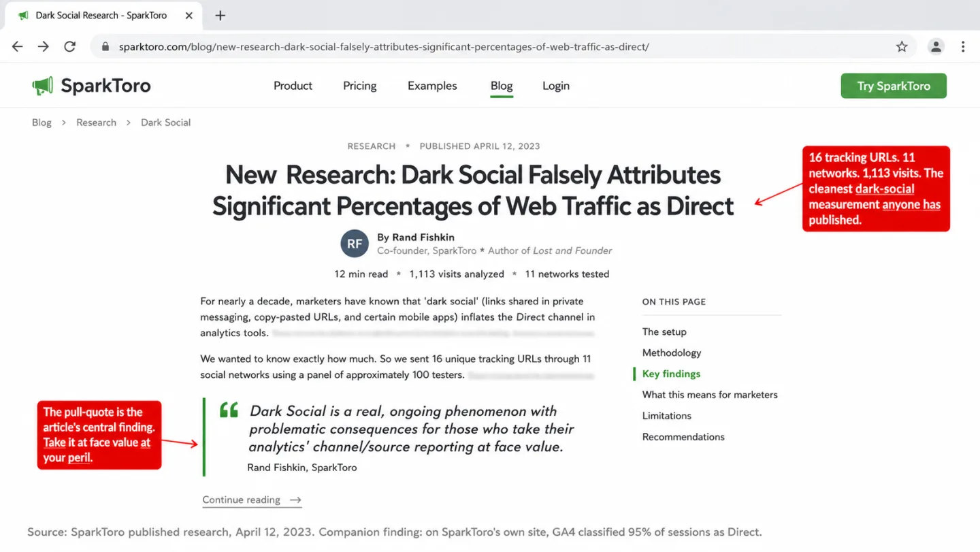The height and width of the screenshot is (552, 980).
Task: Click the '12 min read' text
Action: coord(361,274)
